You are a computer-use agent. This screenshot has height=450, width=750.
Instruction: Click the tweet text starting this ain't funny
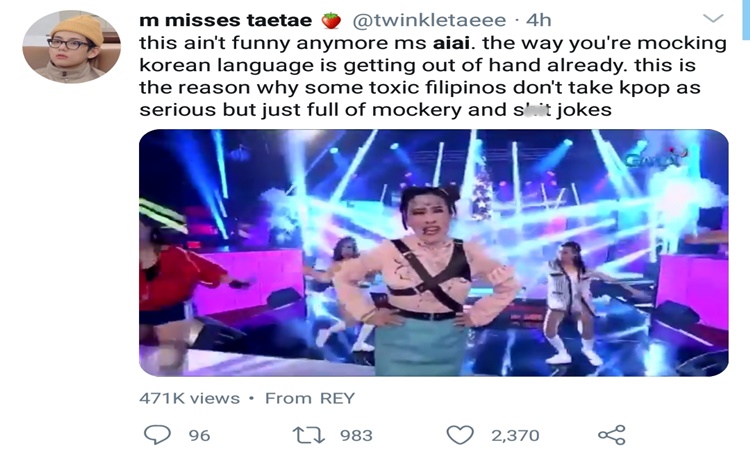[433, 76]
